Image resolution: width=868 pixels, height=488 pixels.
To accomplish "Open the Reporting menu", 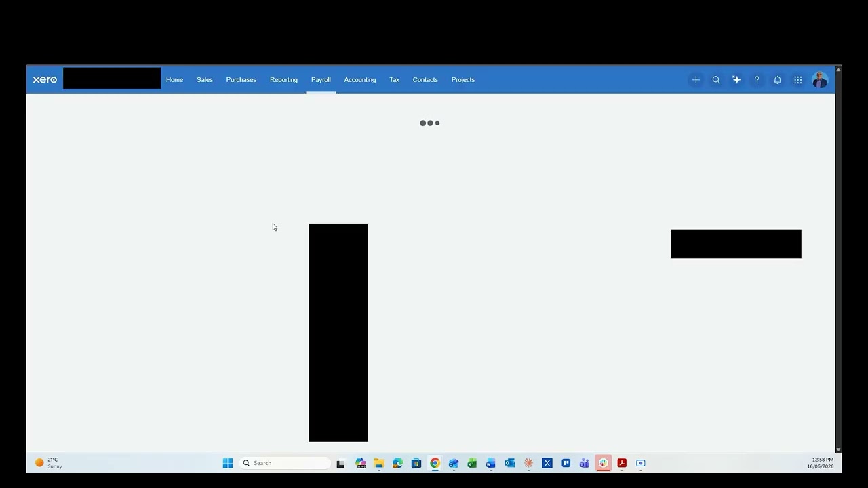I will point(283,79).
